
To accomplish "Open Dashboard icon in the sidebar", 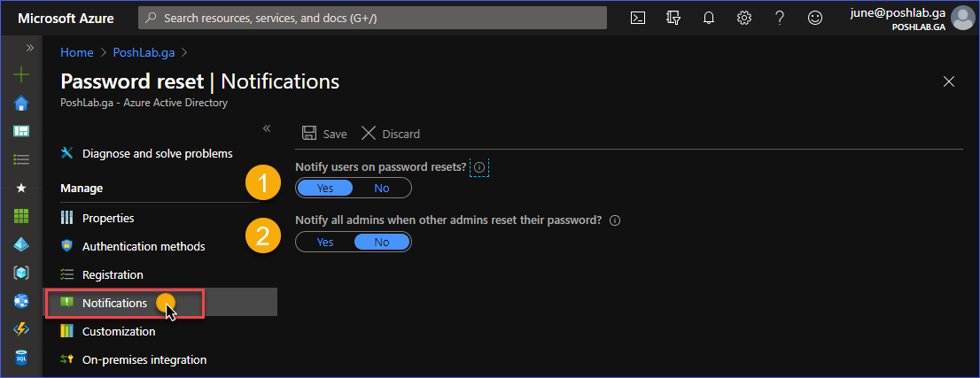I will point(21,131).
